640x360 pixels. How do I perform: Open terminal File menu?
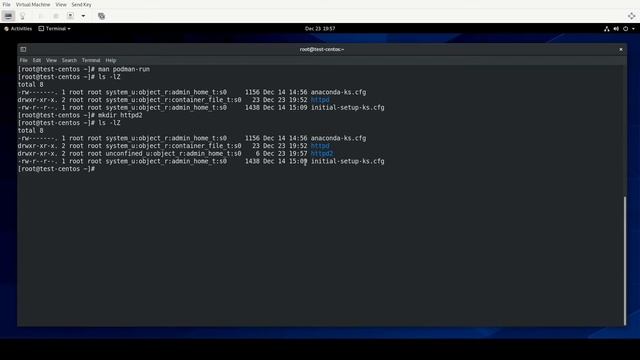tap(24, 60)
